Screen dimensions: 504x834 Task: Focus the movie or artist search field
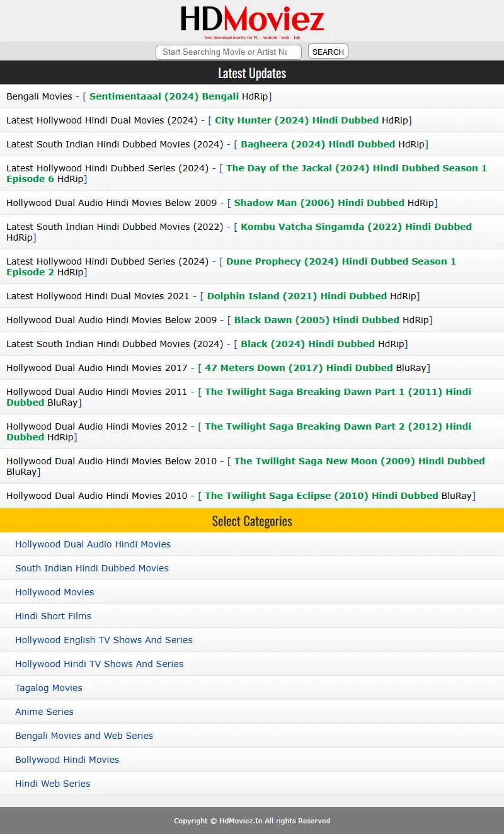point(229,52)
